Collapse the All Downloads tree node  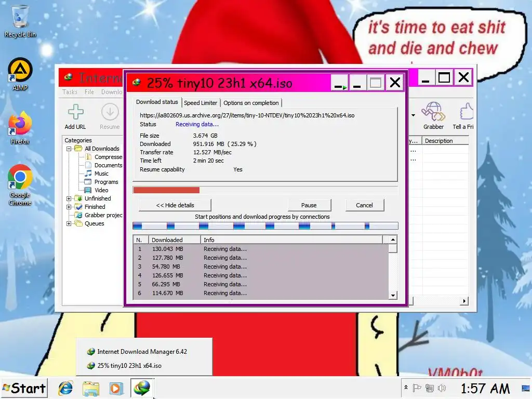(x=69, y=149)
